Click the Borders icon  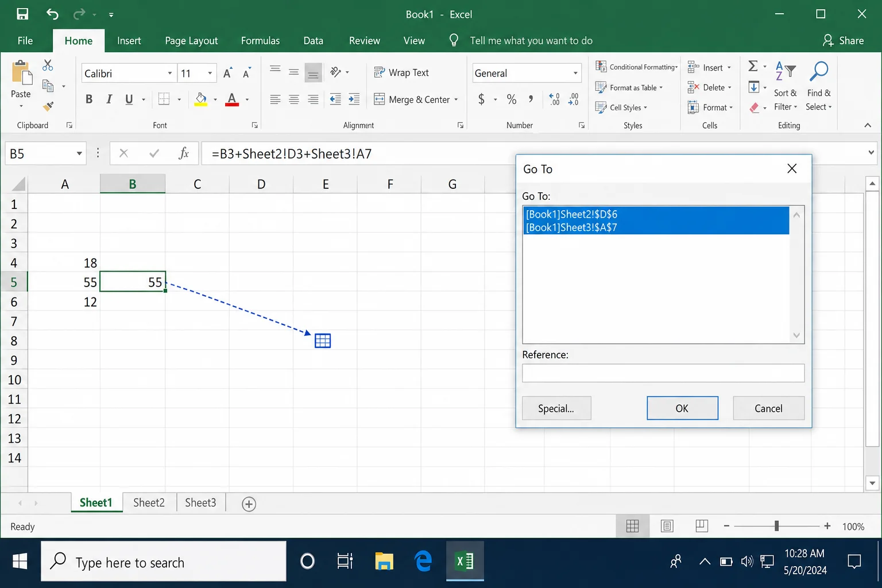(164, 99)
